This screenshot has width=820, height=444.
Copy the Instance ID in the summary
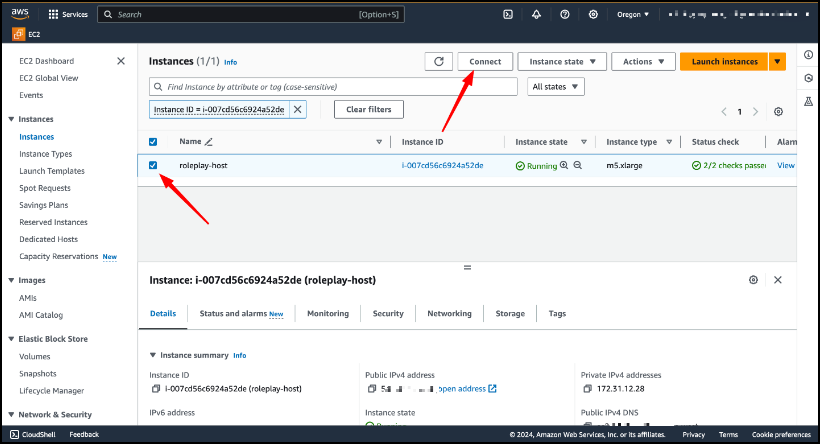[x=155, y=389]
